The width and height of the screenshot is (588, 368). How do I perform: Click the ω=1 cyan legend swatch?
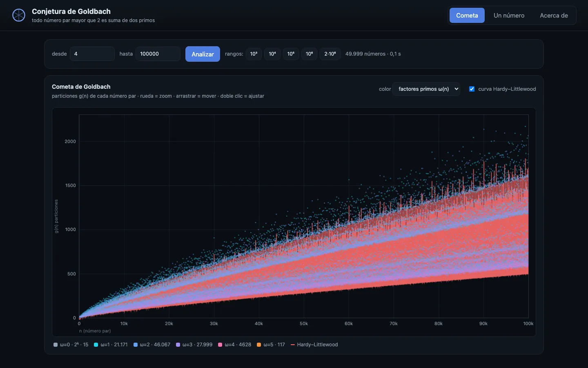point(96,345)
